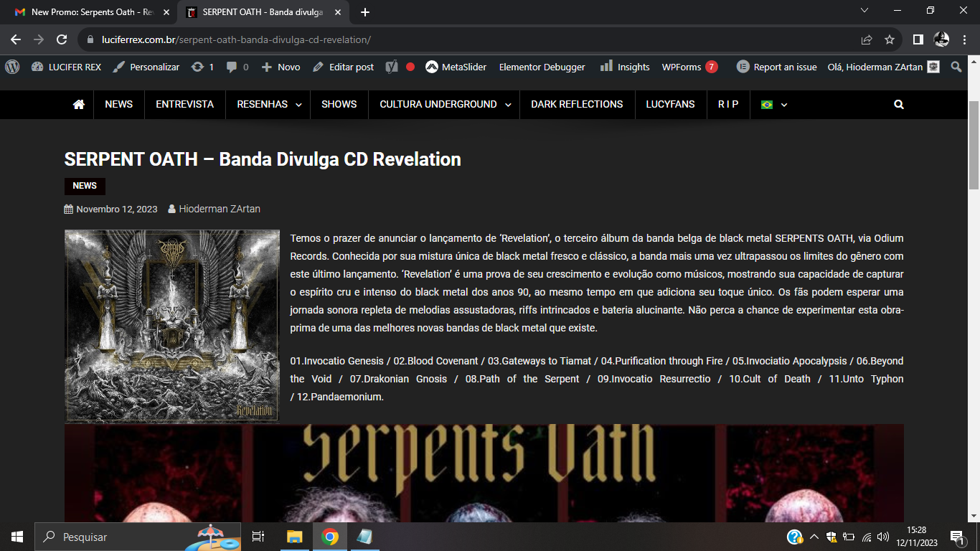Click the Pesquisar taskbar search box
This screenshot has width=980, height=551.
138,537
